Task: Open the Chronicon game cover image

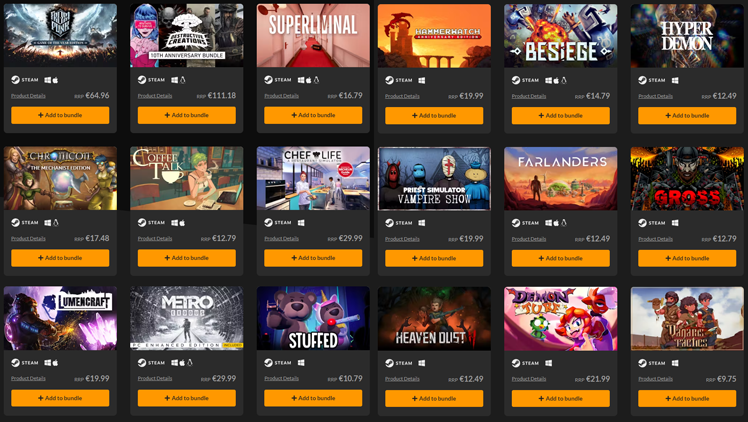Action: [x=60, y=178]
